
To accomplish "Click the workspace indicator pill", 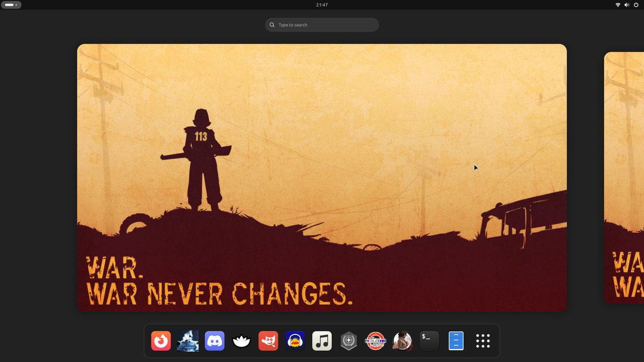I will click(11, 5).
